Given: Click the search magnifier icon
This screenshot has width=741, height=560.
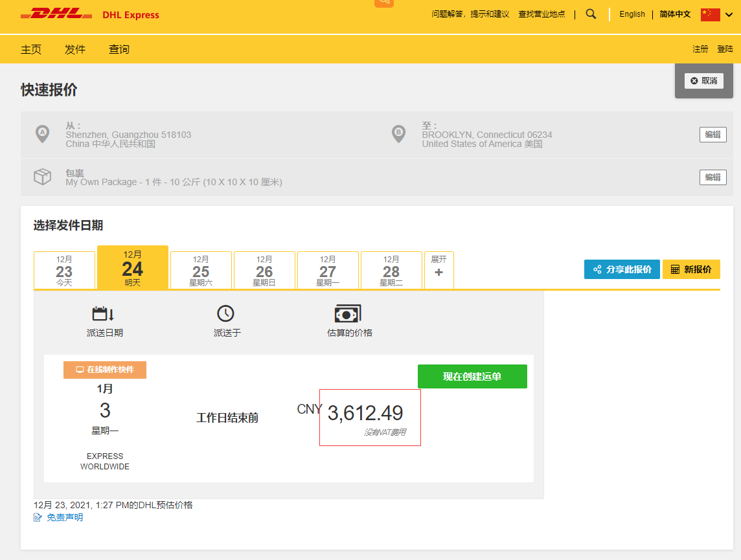Looking at the screenshot, I should point(591,14).
